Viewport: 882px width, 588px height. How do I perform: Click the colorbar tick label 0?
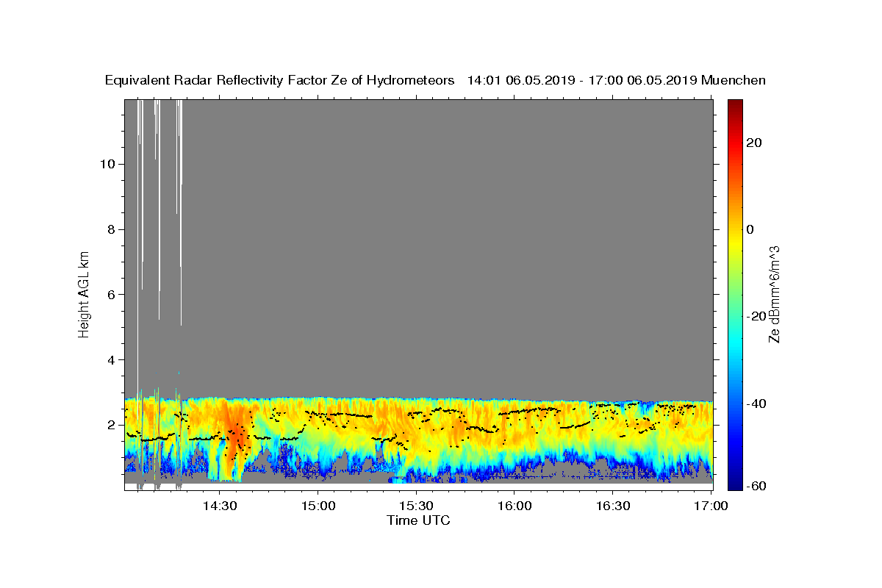(750, 229)
